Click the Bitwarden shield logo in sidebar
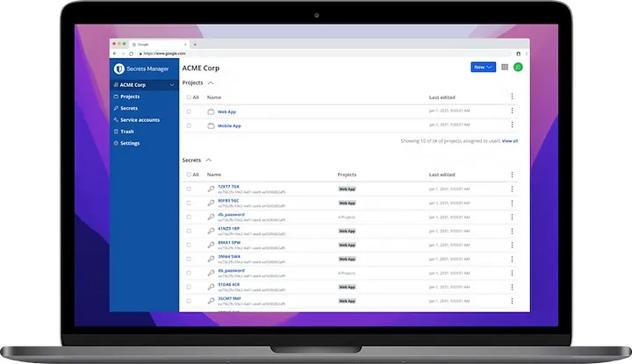 point(118,68)
